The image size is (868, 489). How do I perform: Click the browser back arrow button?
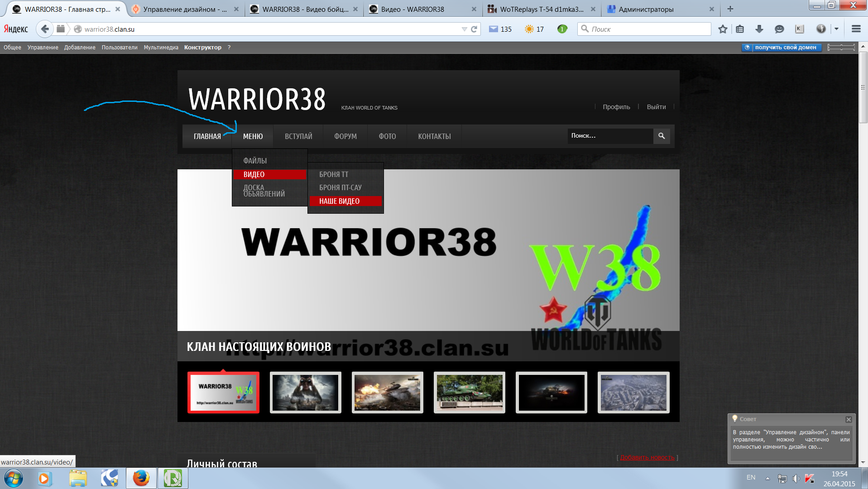44,29
